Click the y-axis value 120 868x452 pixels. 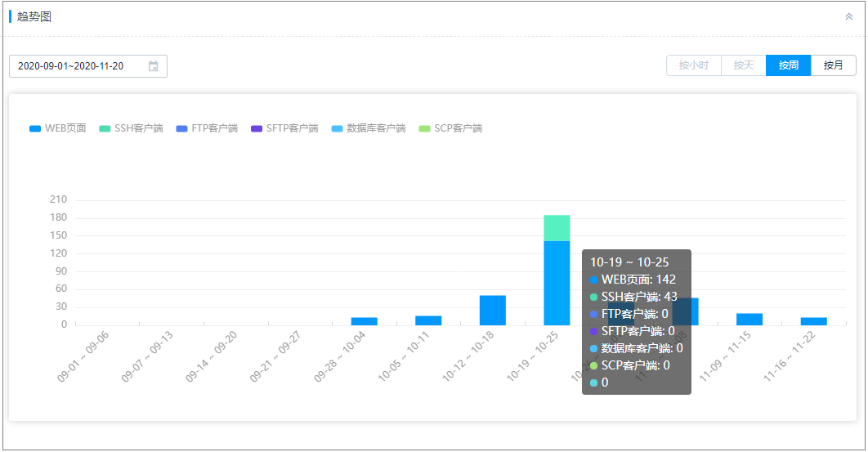tap(58, 253)
